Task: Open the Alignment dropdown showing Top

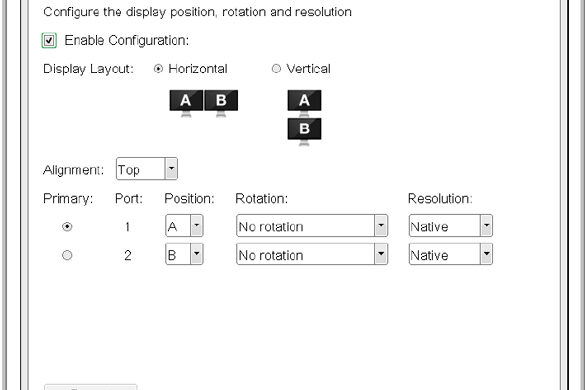Action: point(147,169)
